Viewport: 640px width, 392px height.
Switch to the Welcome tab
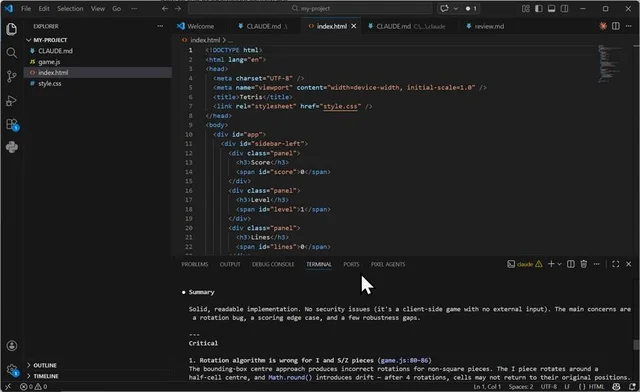pos(200,26)
